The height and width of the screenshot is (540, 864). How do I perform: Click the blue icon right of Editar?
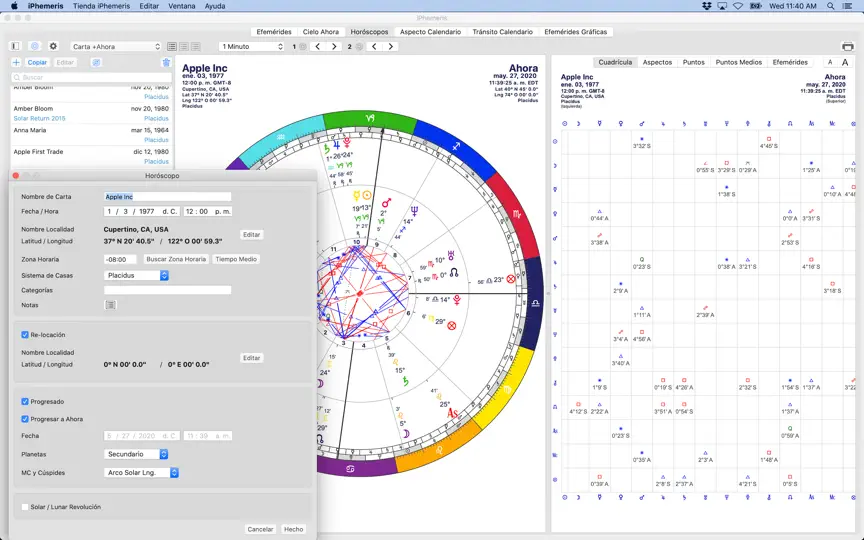(96, 62)
